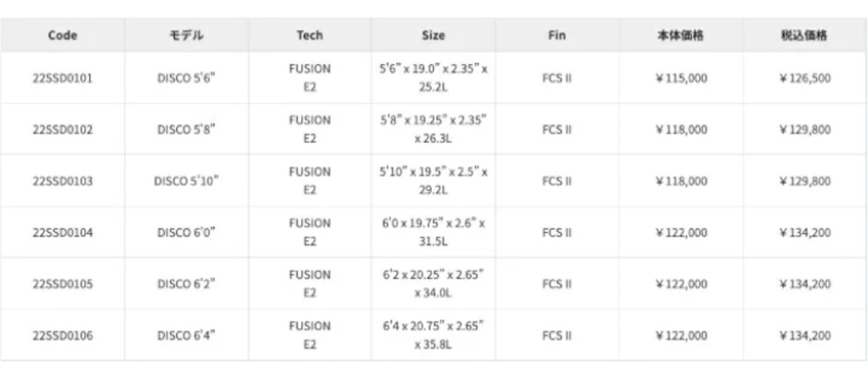Screen dimensions: 868x389
Task: Click the size cell showing 31.5L
Action: tap(433, 233)
